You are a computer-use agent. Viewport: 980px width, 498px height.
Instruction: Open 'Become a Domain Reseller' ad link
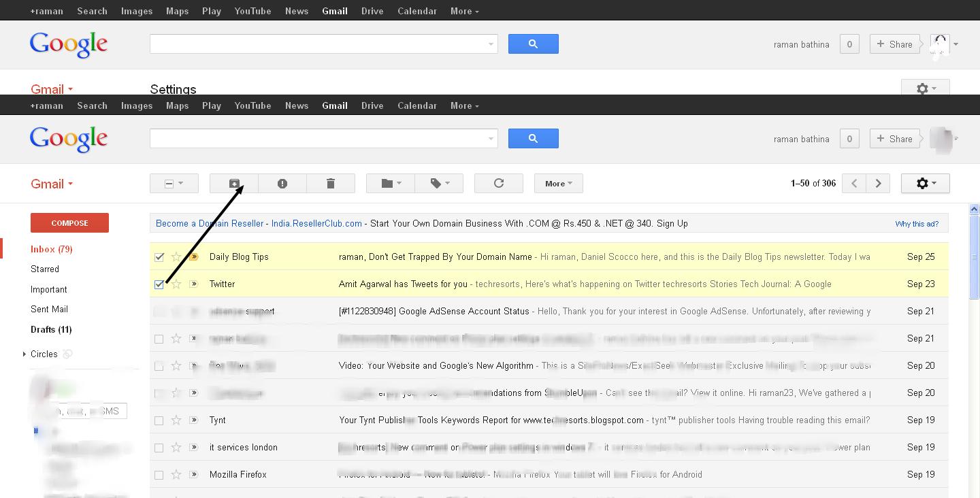(210, 223)
